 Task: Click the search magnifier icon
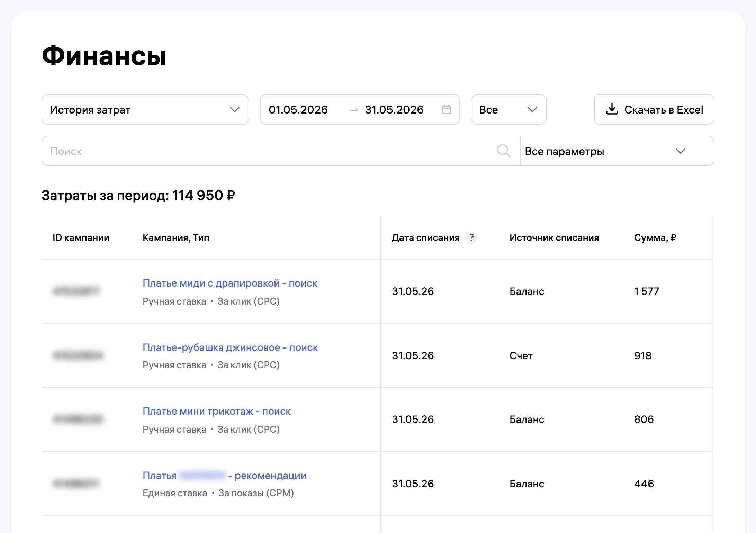tap(504, 151)
